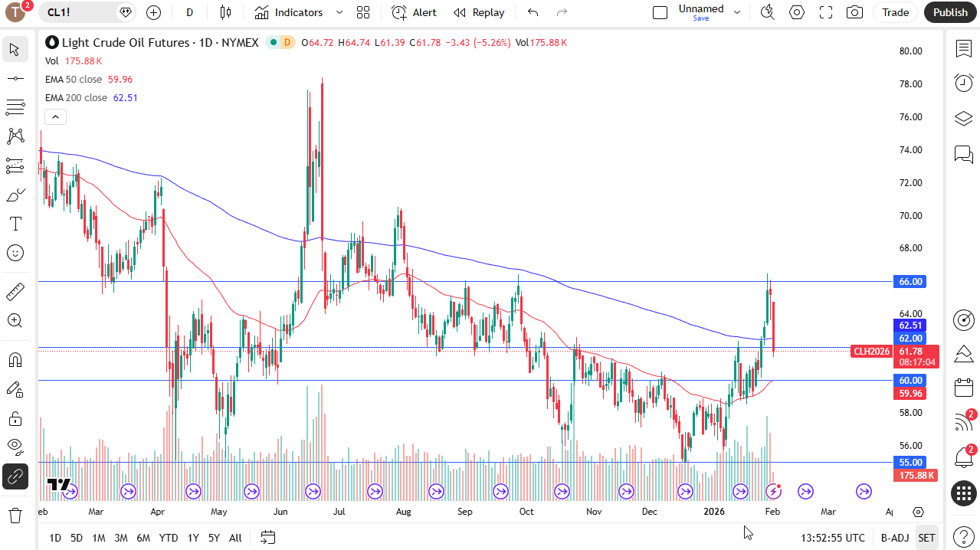Open the CL1! symbol search box
980x550 pixels.
pos(88,12)
